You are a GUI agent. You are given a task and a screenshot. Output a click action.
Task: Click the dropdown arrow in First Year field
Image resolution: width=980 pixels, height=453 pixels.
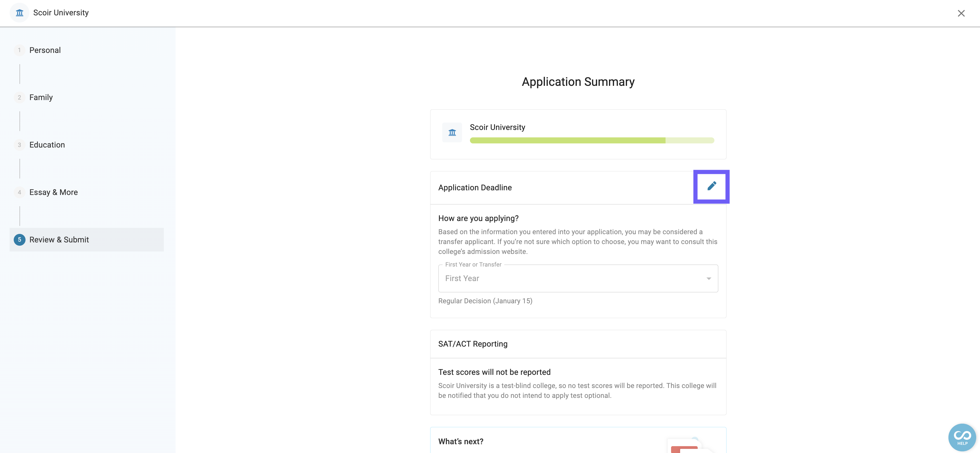point(708,279)
